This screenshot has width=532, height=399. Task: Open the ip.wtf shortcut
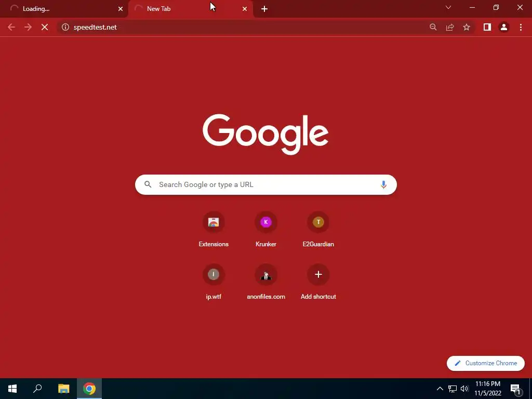pos(214,282)
